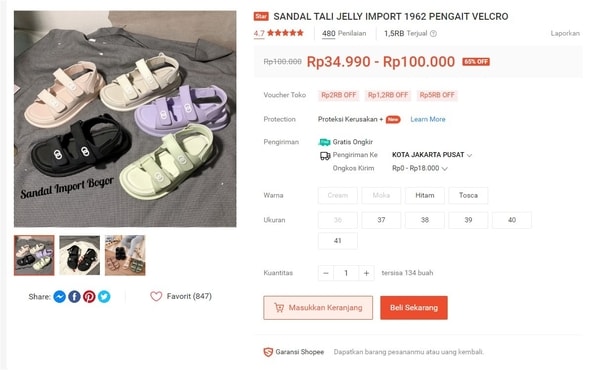
Task: Open Learn More protection link
Action: click(x=428, y=119)
